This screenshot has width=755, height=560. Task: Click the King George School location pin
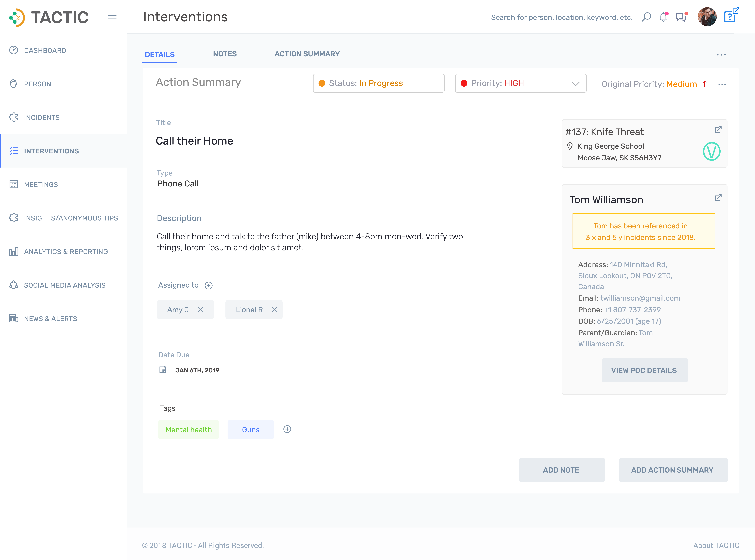point(570,146)
